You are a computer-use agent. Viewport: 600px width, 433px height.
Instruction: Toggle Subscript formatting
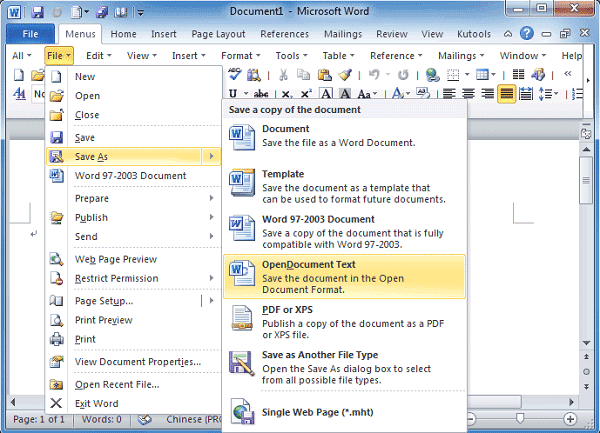click(x=287, y=94)
